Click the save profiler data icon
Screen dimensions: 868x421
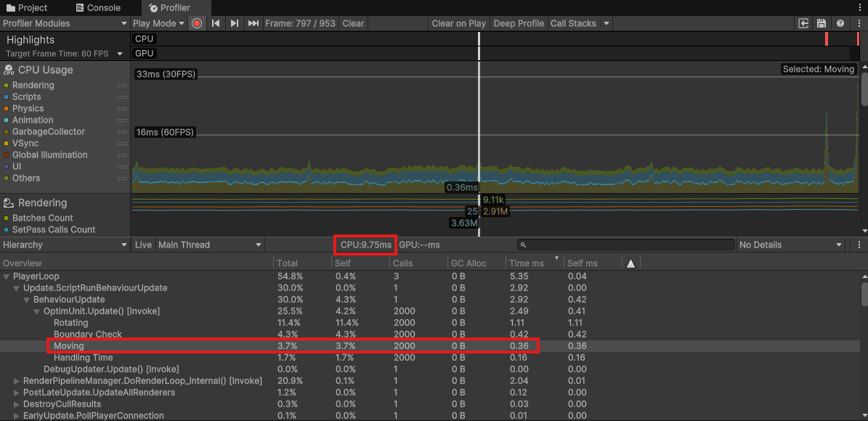click(x=822, y=23)
